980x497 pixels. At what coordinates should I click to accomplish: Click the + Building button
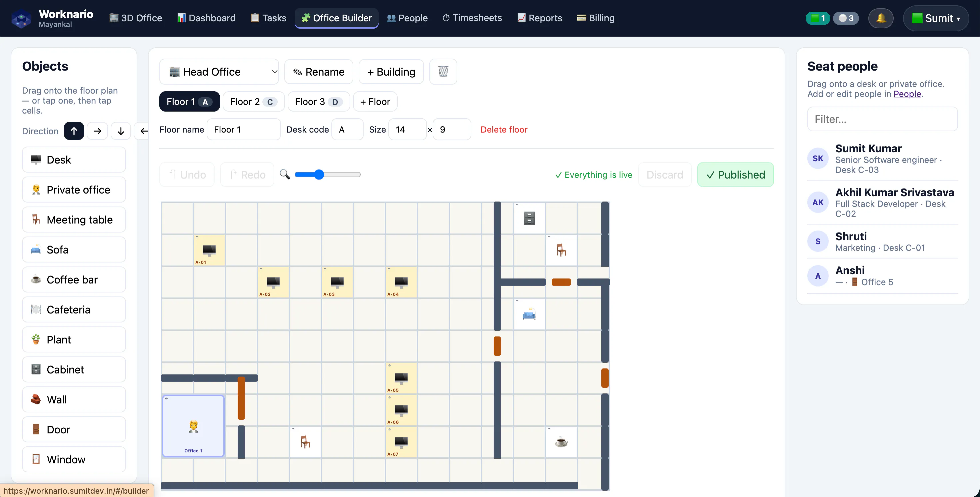point(391,72)
